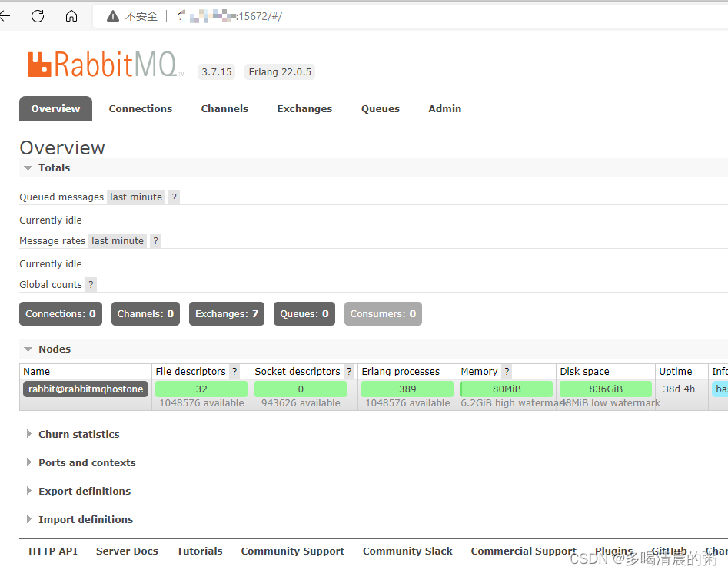Expand Ports and contexts section

coord(87,462)
